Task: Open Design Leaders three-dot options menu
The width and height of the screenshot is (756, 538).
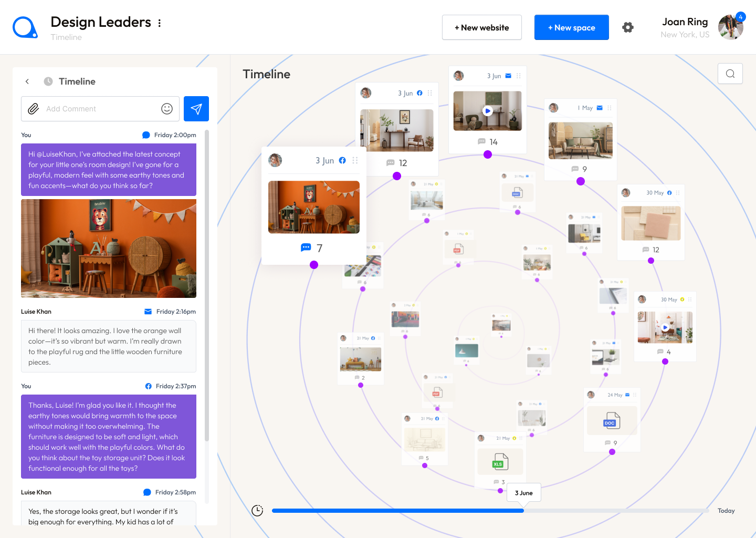Action: (160, 23)
